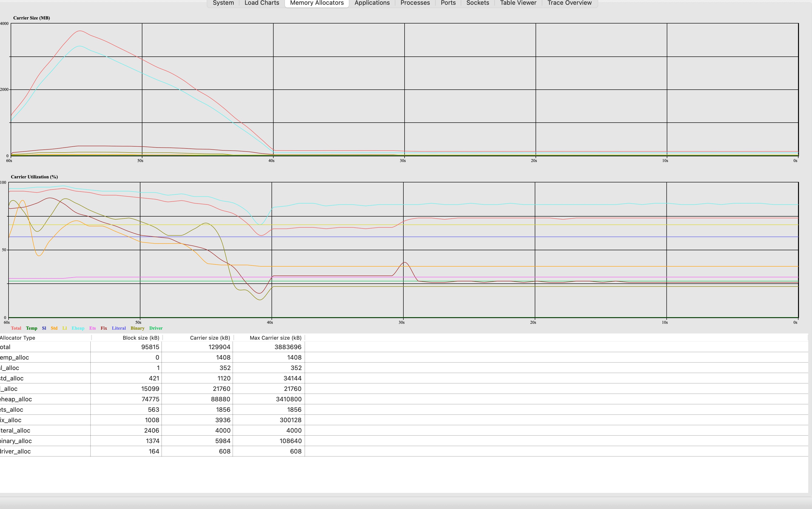Toggle the Total legend entry

[x=16, y=328]
